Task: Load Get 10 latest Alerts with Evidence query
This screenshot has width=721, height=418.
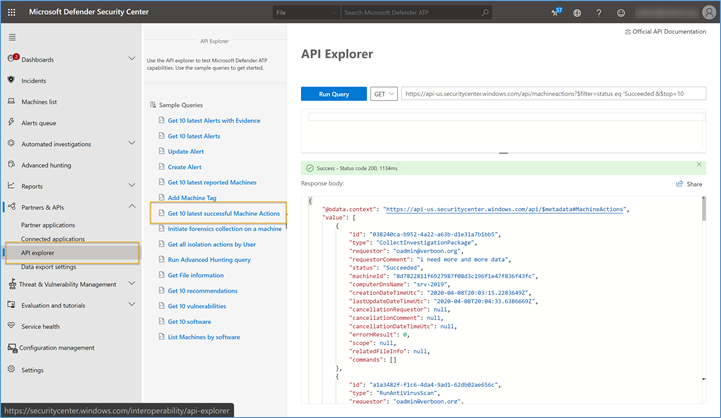Action: (214, 120)
